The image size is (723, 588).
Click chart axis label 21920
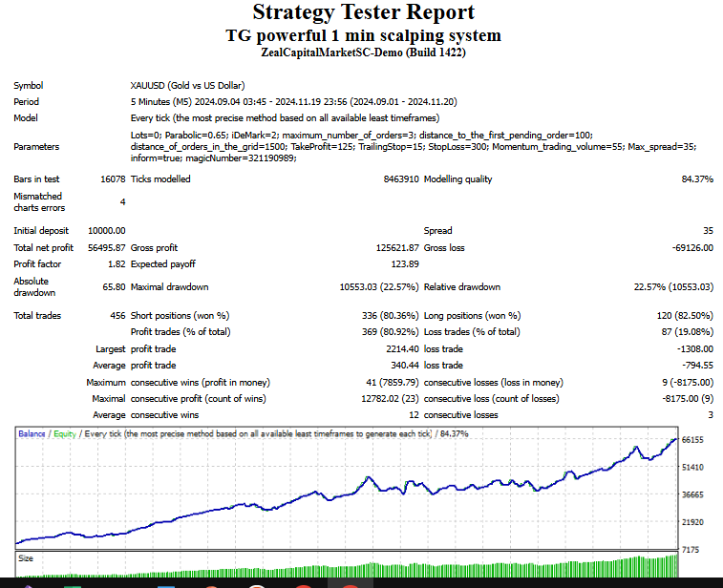coord(692,522)
